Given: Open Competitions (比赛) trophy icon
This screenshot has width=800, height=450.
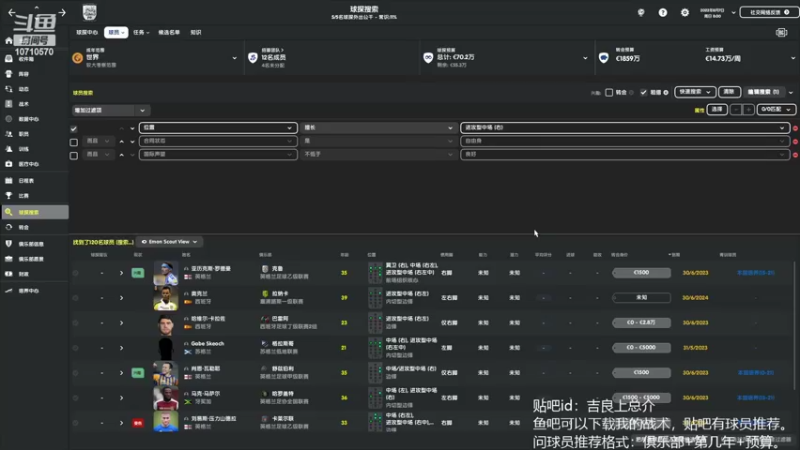Looking at the screenshot, I should (9, 195).
